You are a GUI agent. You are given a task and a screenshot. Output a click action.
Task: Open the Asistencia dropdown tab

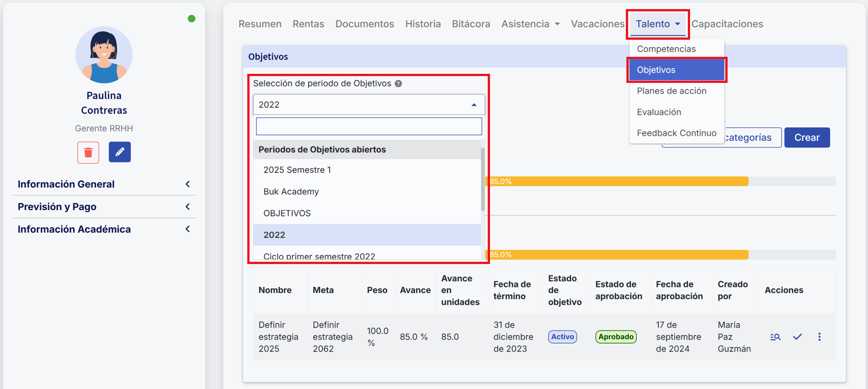pos(530,24)
